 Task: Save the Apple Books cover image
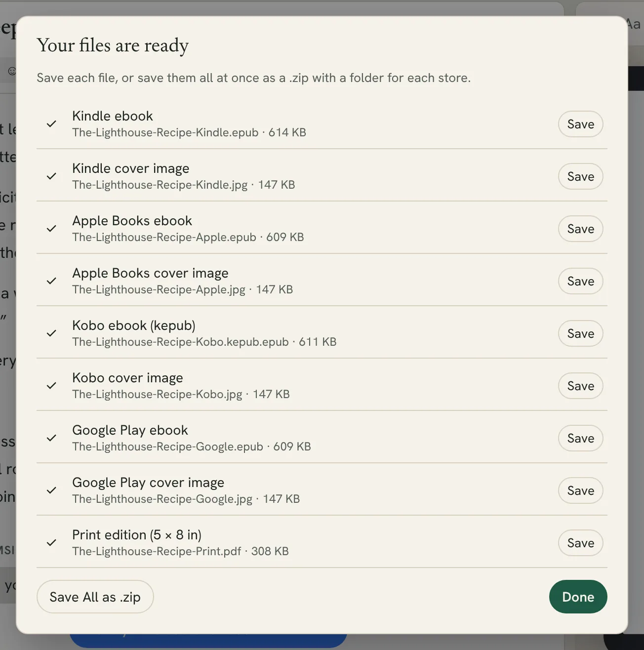pos(580,282)
